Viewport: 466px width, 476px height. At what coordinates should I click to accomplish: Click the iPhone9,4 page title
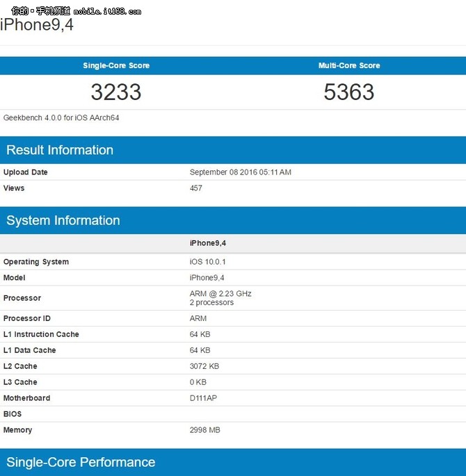tap(37, 24)
